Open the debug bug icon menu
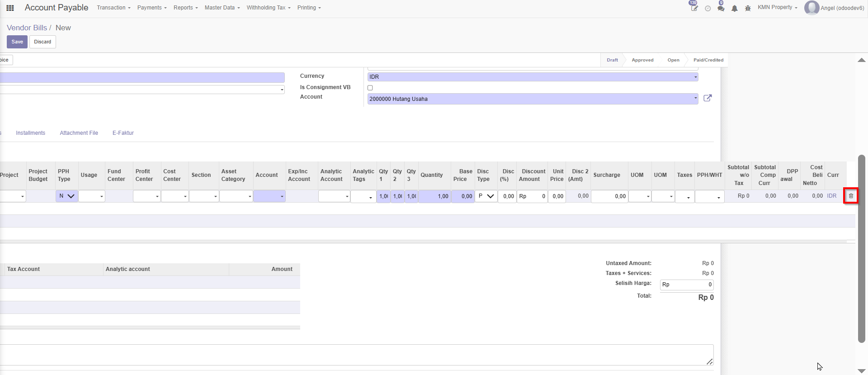 click(x=748, y=8)
